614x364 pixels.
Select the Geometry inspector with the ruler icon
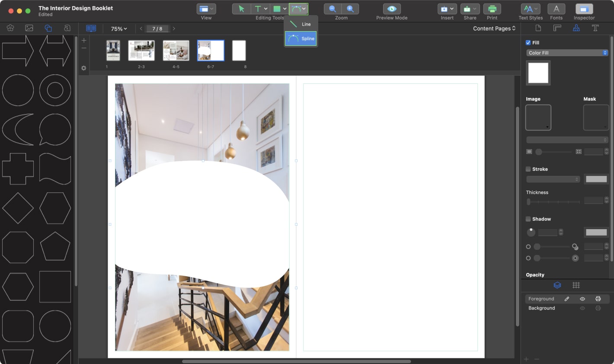click(x=557, y=28)
